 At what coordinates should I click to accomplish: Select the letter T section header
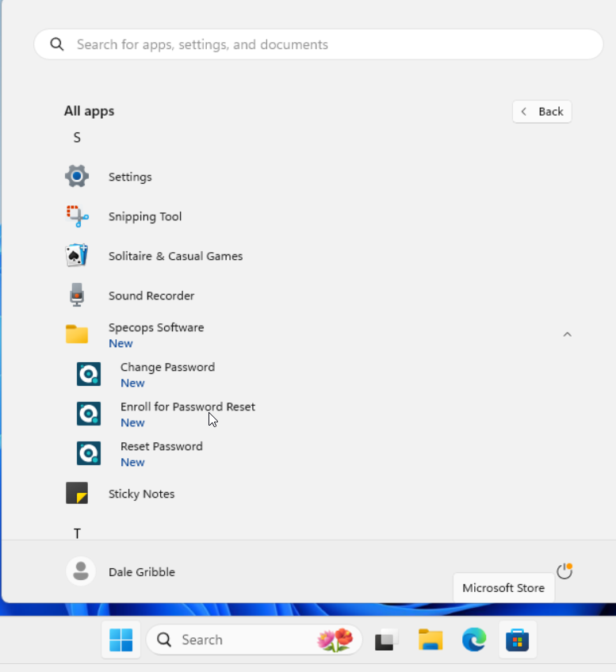click(77, 533)
